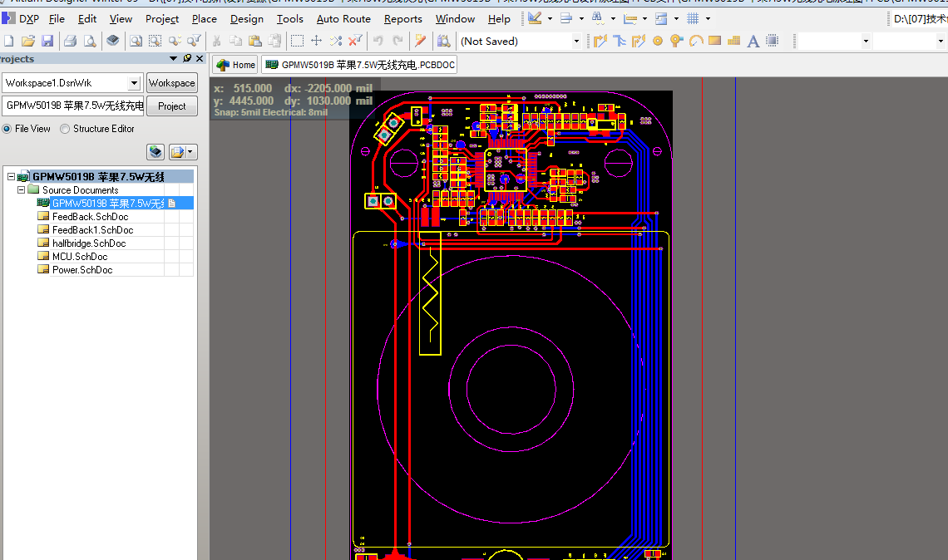The height and width of the screenshot is (560, 948).
Task: Switch to GPMW5019B PCBDOC tab
Action: point(360,65)
